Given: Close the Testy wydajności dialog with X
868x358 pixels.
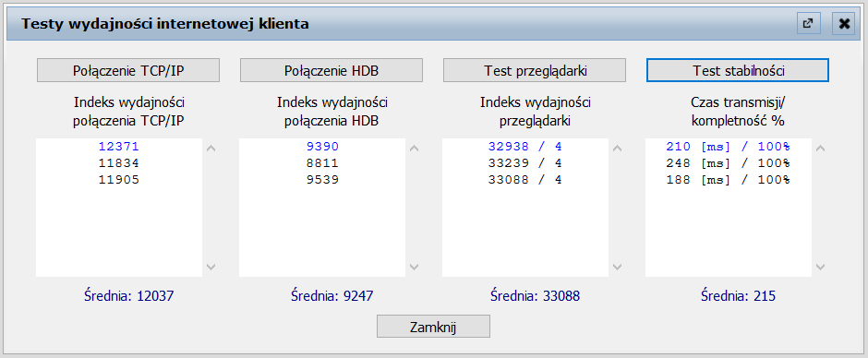Looking at the screenshot, I should [844, 24].
